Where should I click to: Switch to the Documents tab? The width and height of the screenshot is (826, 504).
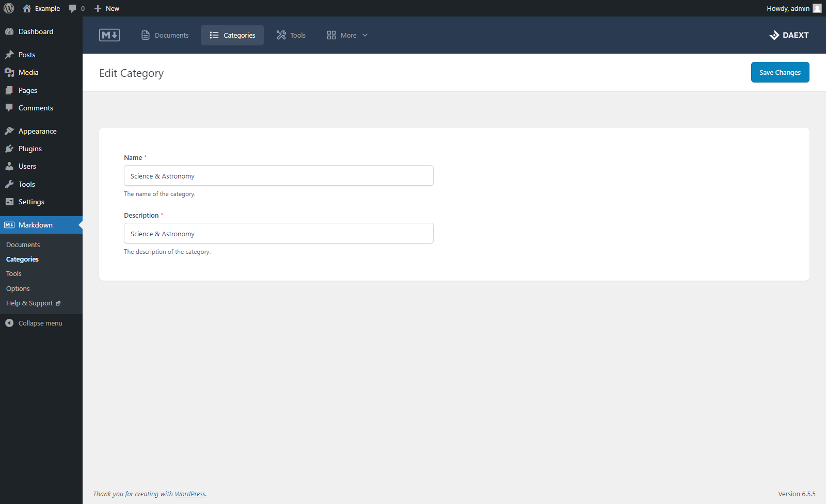(x=165, y=35)
